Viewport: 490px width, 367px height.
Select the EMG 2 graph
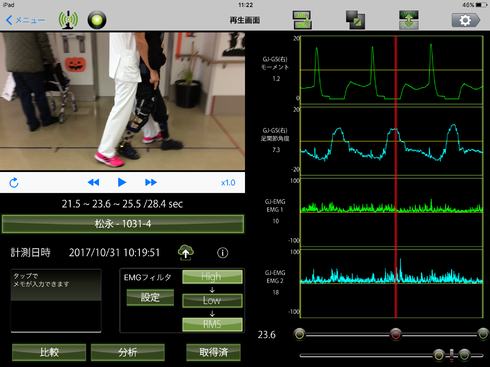click(x=392, y=283)
